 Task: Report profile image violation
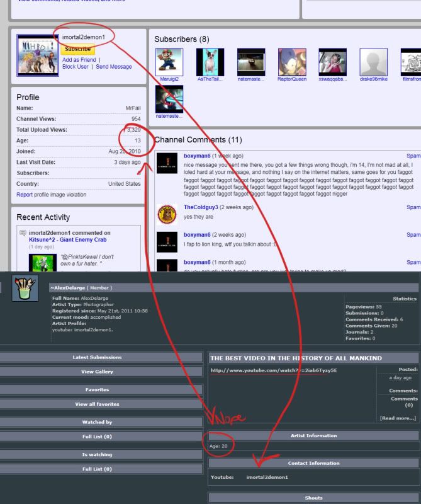(50, 195)
